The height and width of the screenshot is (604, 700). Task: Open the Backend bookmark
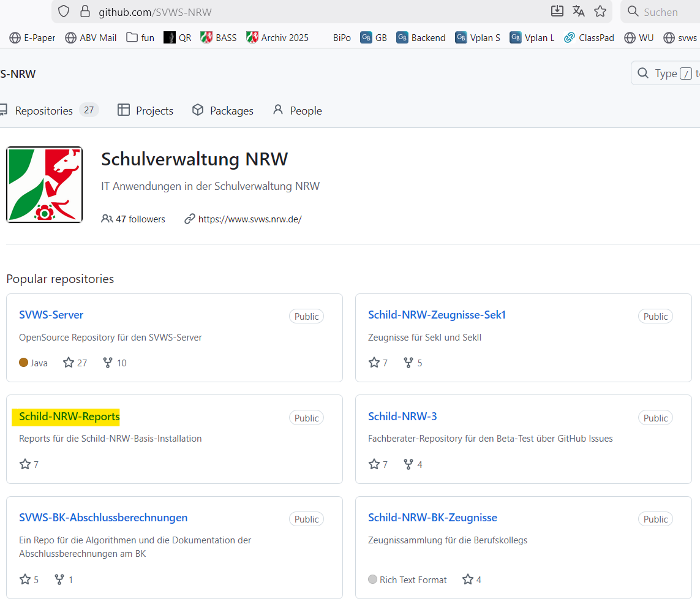click(421, 37)
